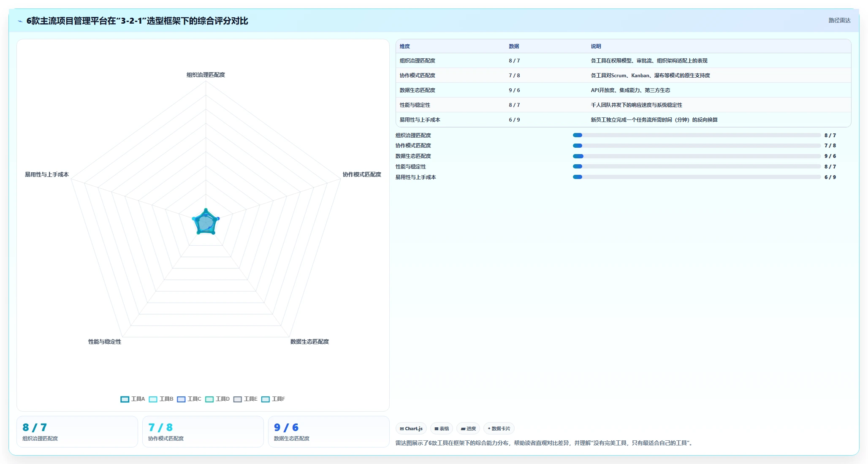Click radar axis label 组织治理匹配度
Viewport: 868px width, 464px height.
click(x=206, y=75)
